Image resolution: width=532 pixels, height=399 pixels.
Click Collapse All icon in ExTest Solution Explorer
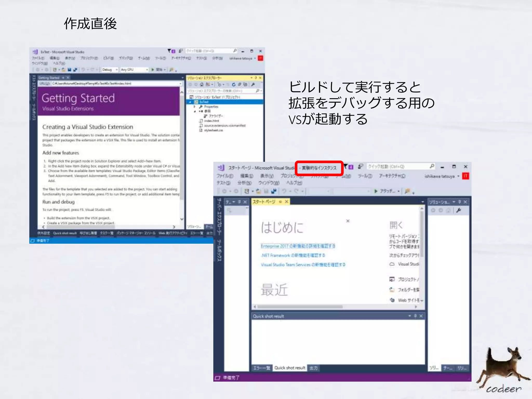coord(239,84)
